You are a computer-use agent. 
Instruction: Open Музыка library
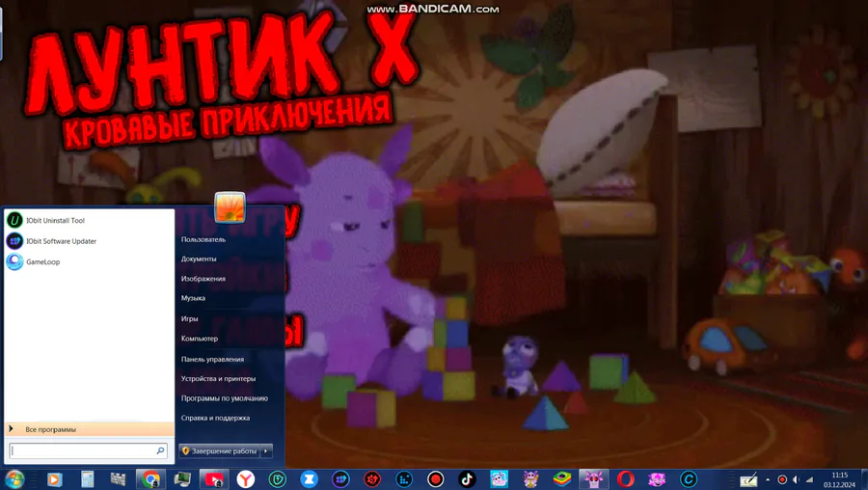[193, 298]
